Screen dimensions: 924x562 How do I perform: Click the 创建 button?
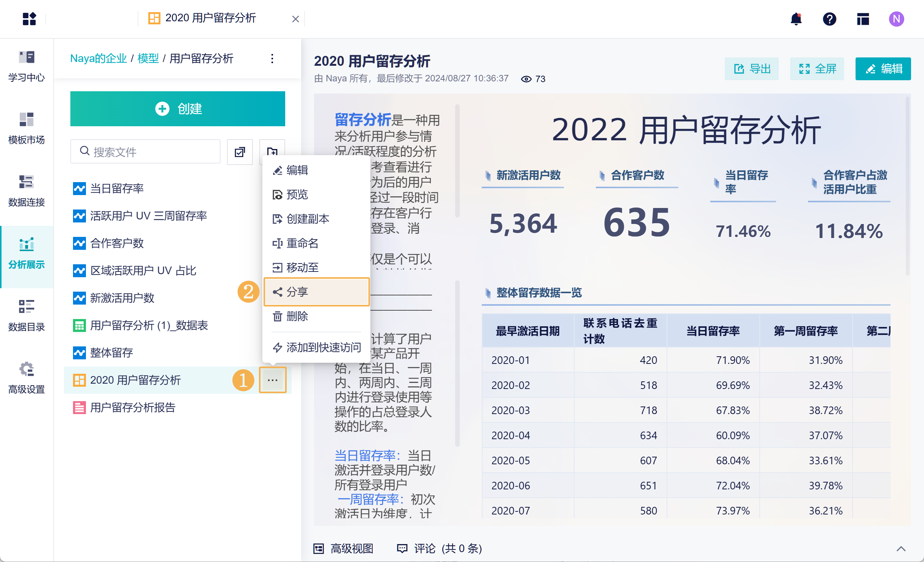(x=178, y=109)
